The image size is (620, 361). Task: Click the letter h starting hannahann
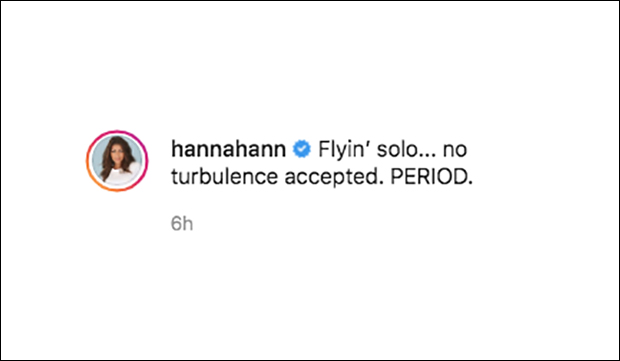pos(177,149)
